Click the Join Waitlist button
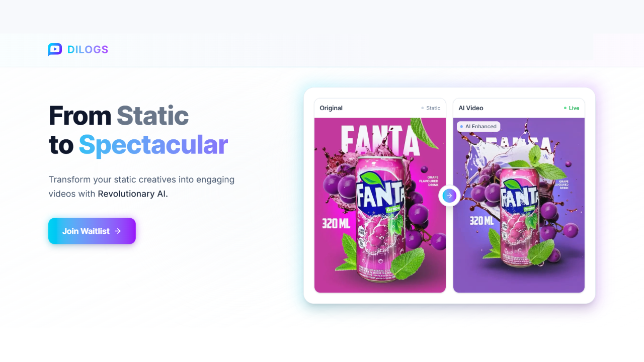Viewport: 644px width, 362px height. pyautogui.click(x=92, y=231)
